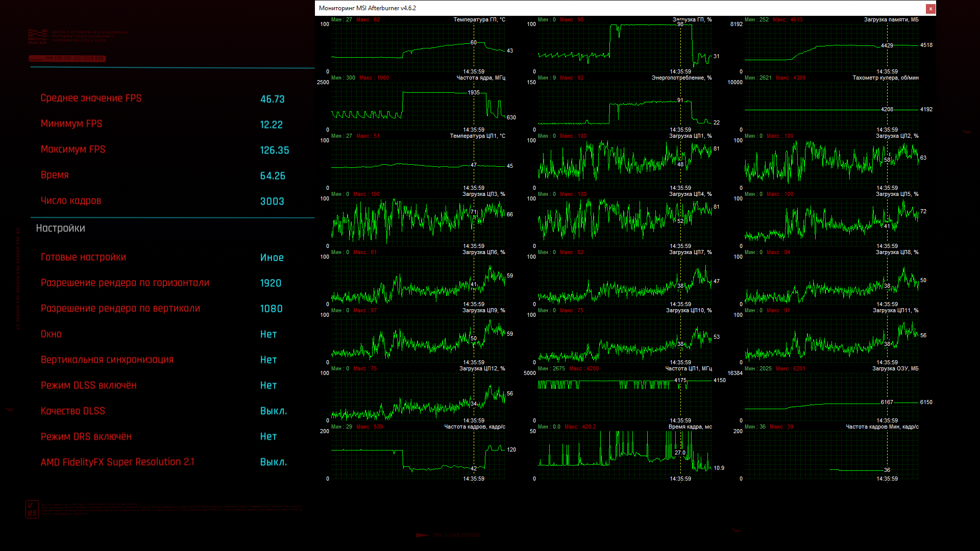Click the 14:35:59 marker on the framerate graph
This screenshot has height=551, width=980.
pos(474,479)
